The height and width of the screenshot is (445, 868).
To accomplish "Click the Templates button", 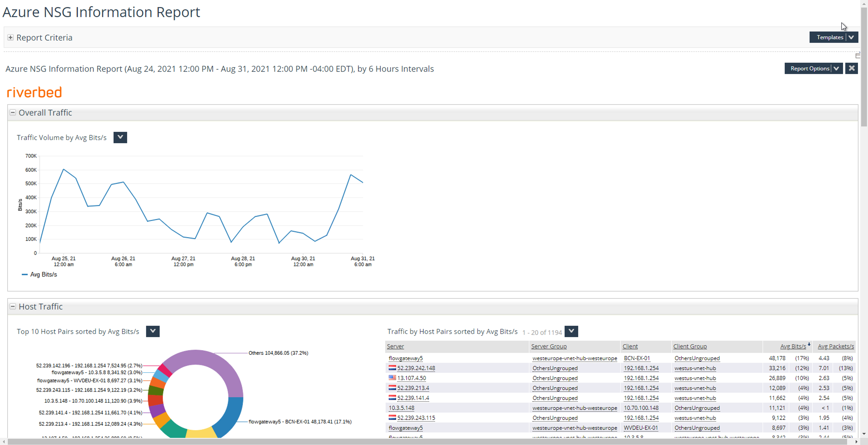I will point(830,37).
